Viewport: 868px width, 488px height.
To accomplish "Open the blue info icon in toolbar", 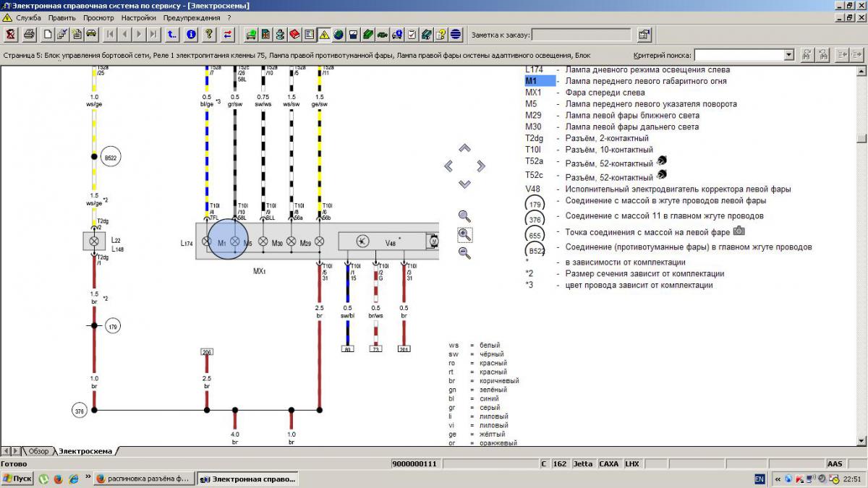I will pos(191,34).
